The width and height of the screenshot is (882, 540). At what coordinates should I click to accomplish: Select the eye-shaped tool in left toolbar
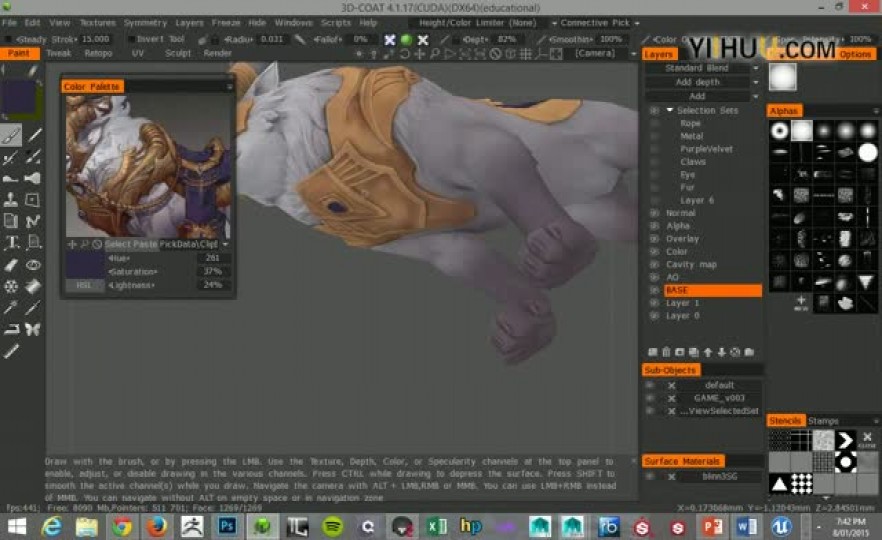pyautogui.click(x=33, y=265)
